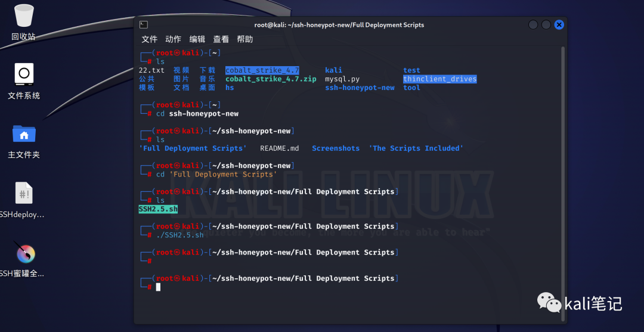The height and width of the screenshot is (332, 644).
Task: Close the terminal window
Action: 559,24
